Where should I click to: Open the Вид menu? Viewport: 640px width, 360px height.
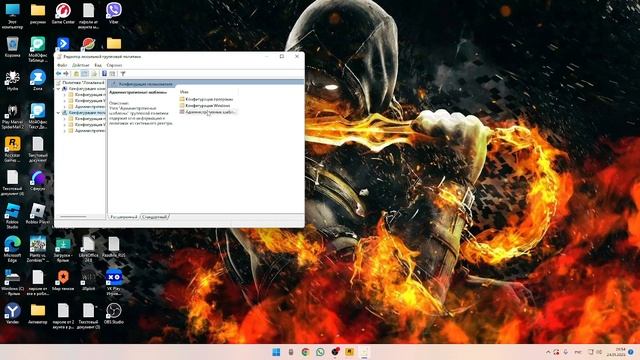coord(98,65)
